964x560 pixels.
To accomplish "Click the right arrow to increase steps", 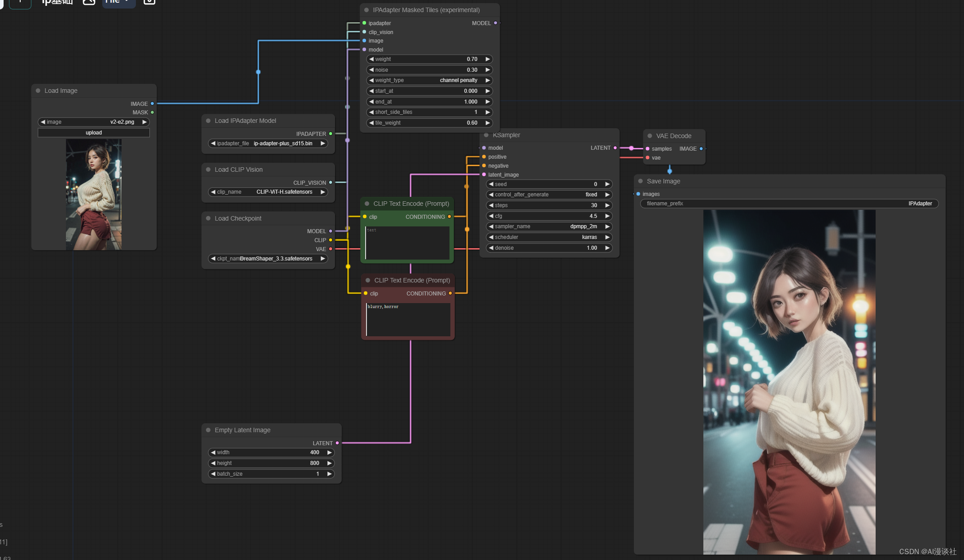I will pos(607,205).
